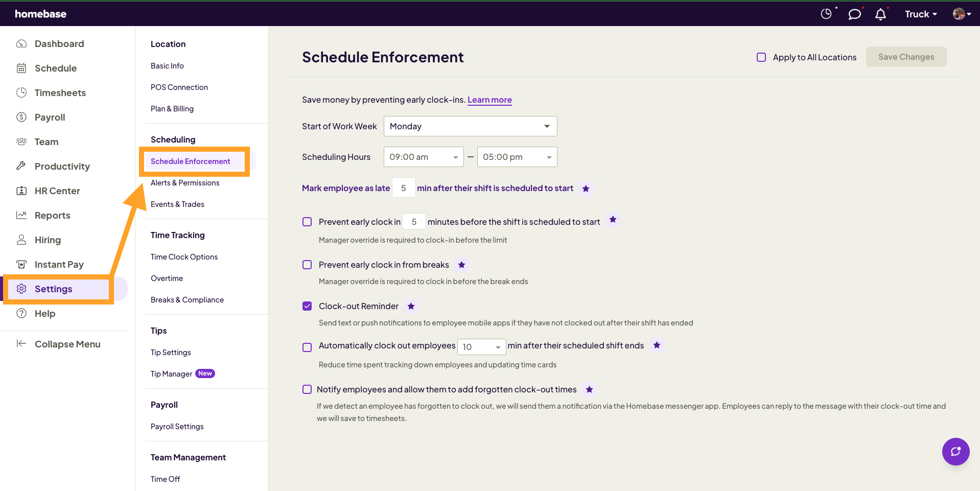
Task: Enable Prevent early clock in
Action: pyautogui.click(x=307, y=222)
